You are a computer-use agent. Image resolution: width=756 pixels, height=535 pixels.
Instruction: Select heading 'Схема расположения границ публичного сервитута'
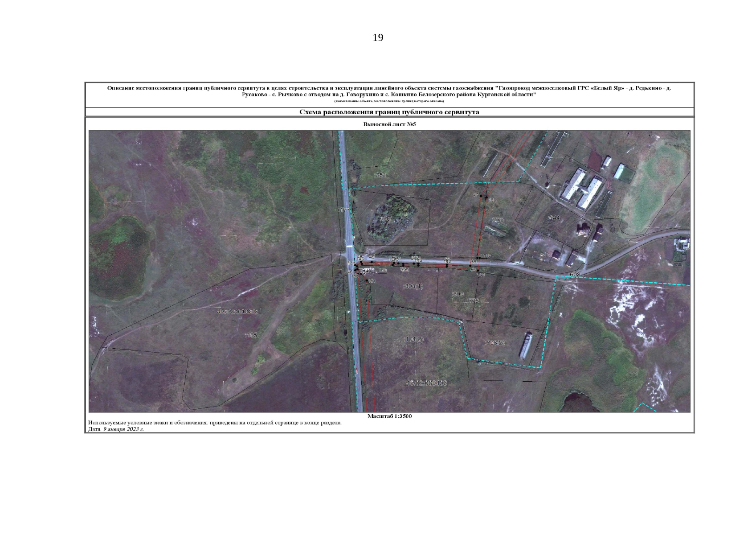point(389,112)
